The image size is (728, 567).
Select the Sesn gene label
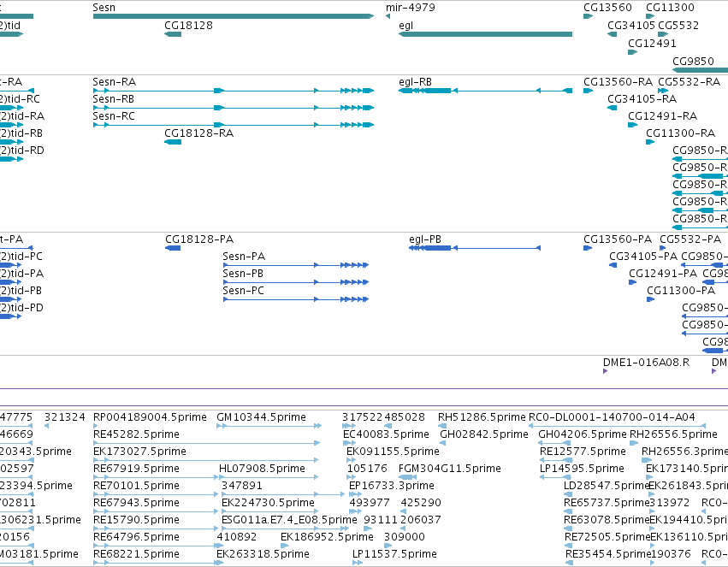click(x=104, y=8)
